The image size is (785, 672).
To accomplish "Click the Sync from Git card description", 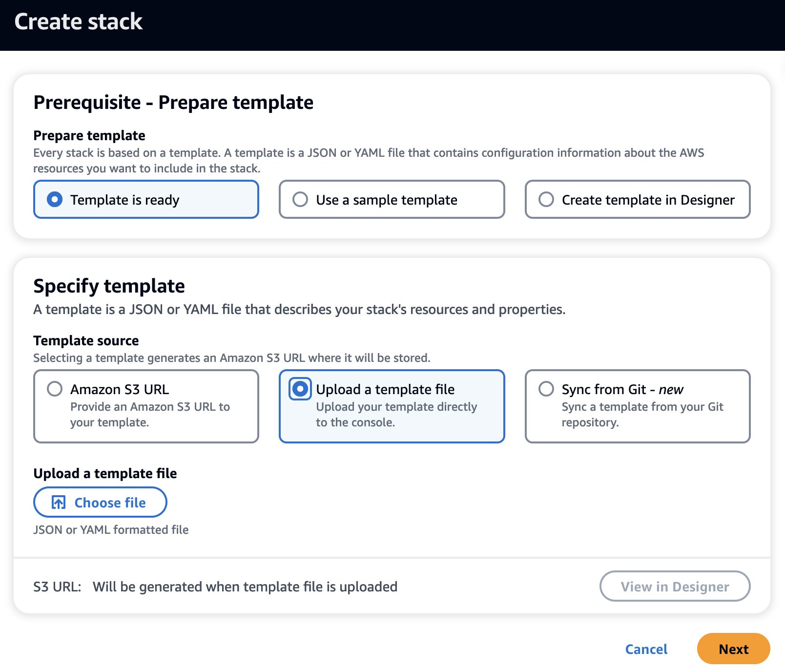I will click(642, 414).
